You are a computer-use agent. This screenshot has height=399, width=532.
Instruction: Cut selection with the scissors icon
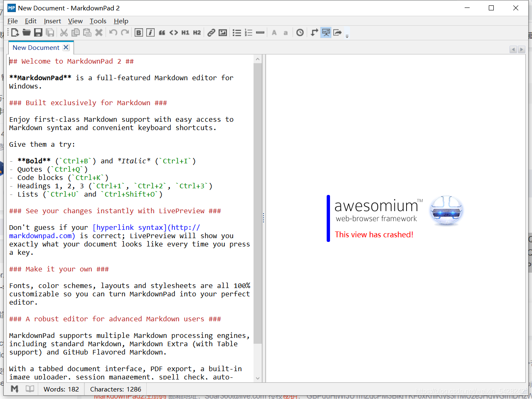(x=64, y=32)
